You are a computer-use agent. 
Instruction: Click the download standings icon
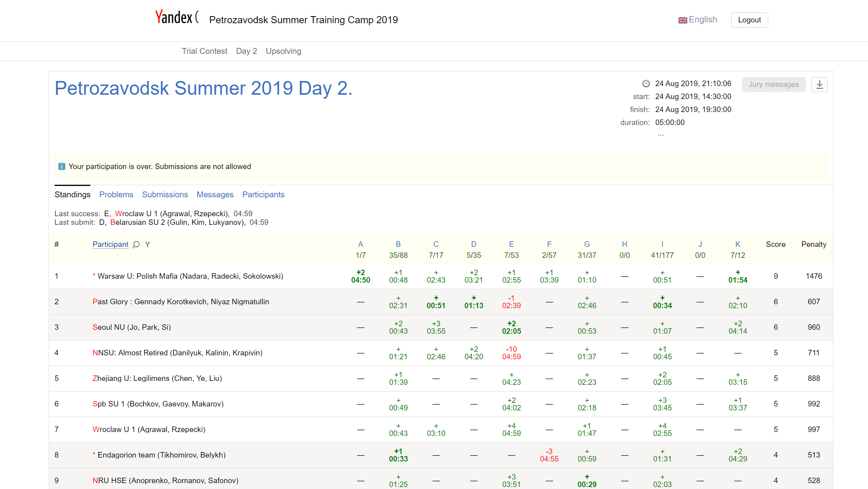click(819, 85)
